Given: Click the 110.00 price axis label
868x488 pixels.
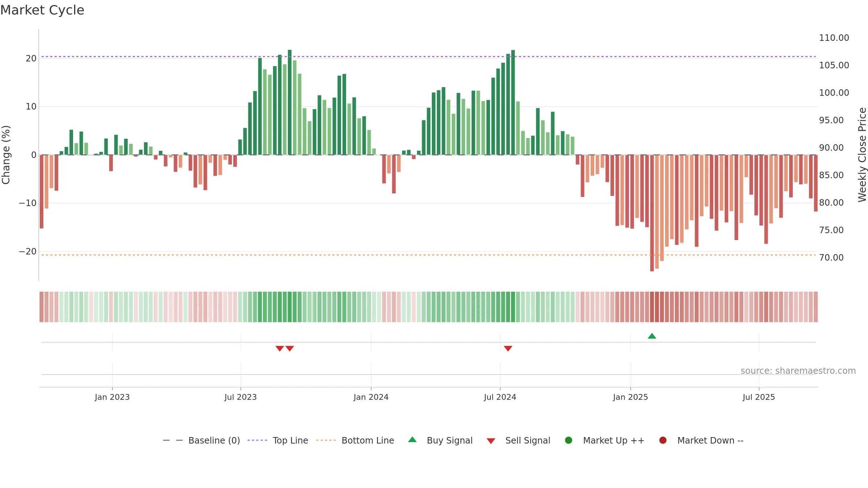Looking at the screenshot, I should coord(834,38).
